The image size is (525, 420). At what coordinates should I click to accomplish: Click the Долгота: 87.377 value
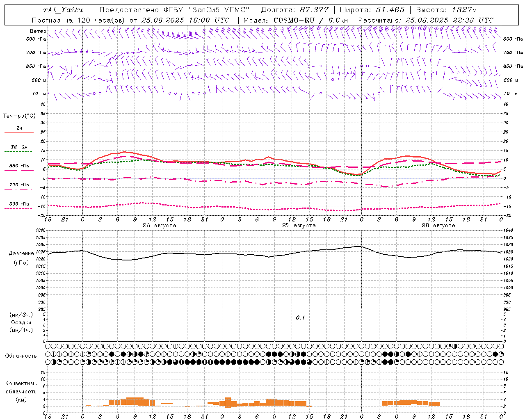[295, 10]
